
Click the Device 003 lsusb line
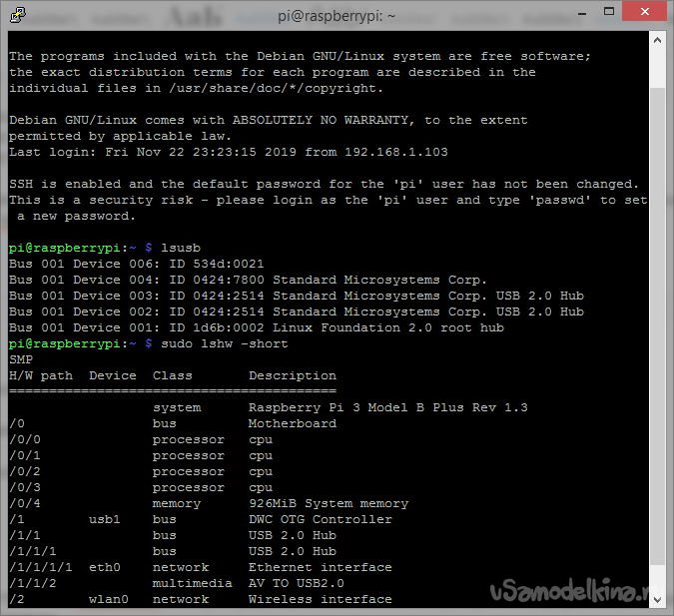tap(297, 296)
